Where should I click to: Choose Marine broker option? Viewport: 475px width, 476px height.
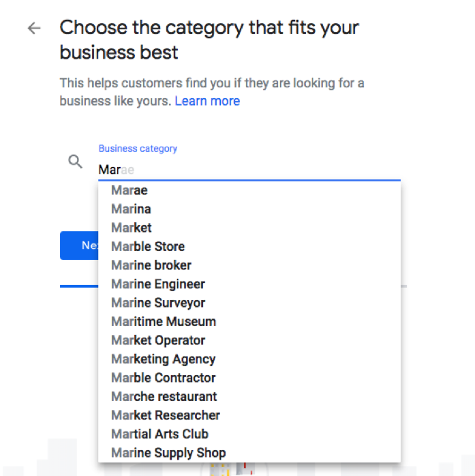151,265
